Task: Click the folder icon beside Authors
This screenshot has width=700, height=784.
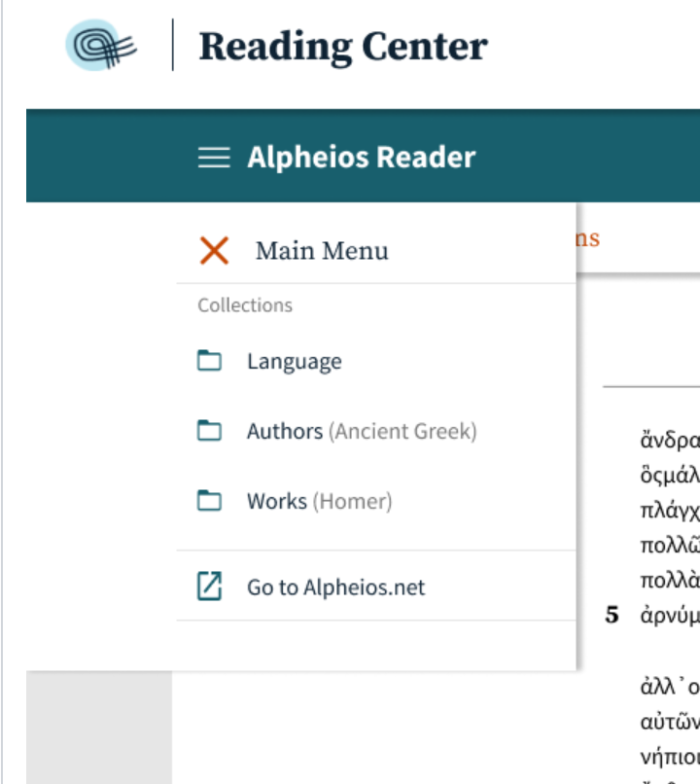Action: coord(209,431)
